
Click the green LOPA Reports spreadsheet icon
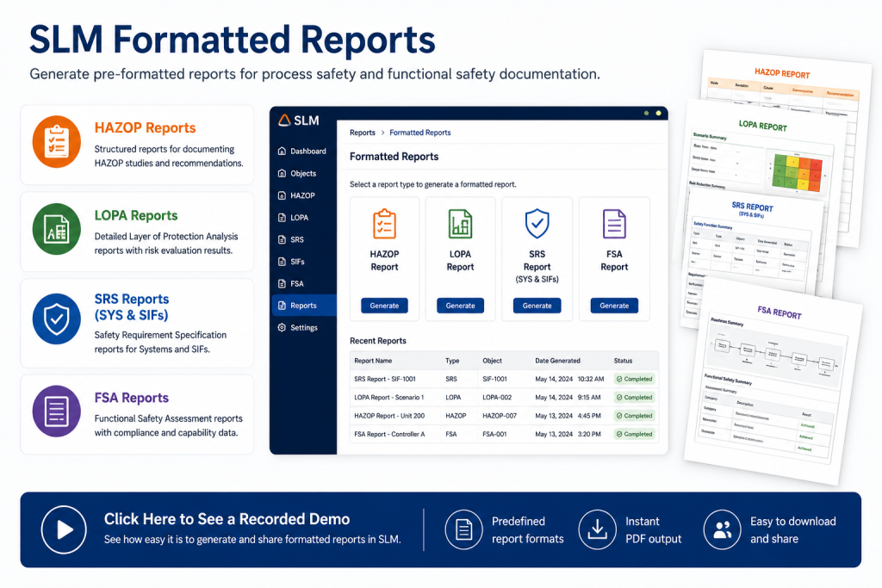pos(56,229)
